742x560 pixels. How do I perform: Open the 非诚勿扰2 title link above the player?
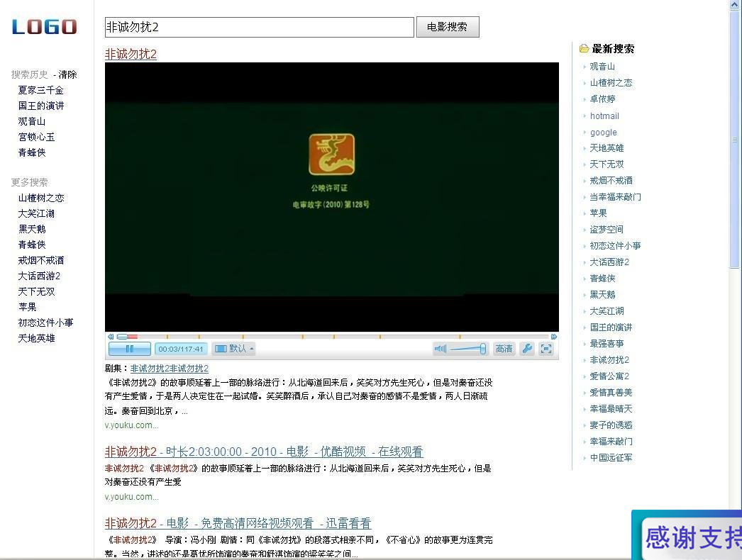pyautogui.click(x=131, y=54)
